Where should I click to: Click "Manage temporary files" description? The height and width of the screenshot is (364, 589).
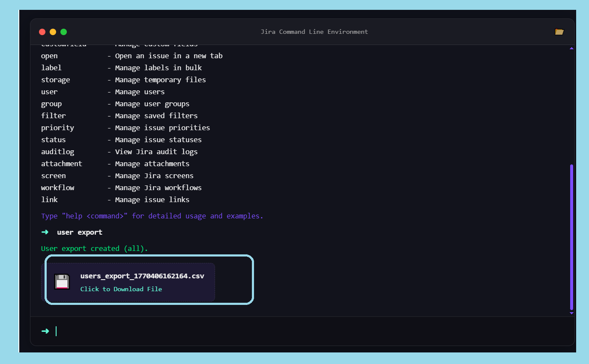pos(161,80)
